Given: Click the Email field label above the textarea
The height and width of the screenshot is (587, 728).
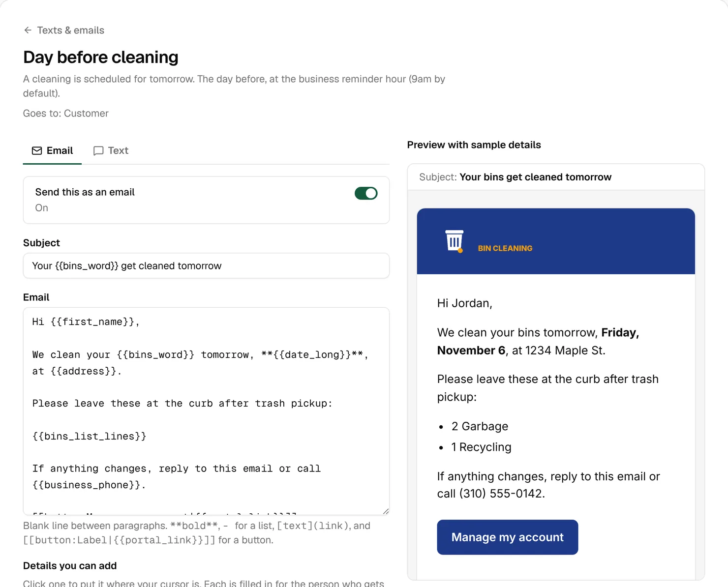Looking at the screenshot, I should 36,297.
